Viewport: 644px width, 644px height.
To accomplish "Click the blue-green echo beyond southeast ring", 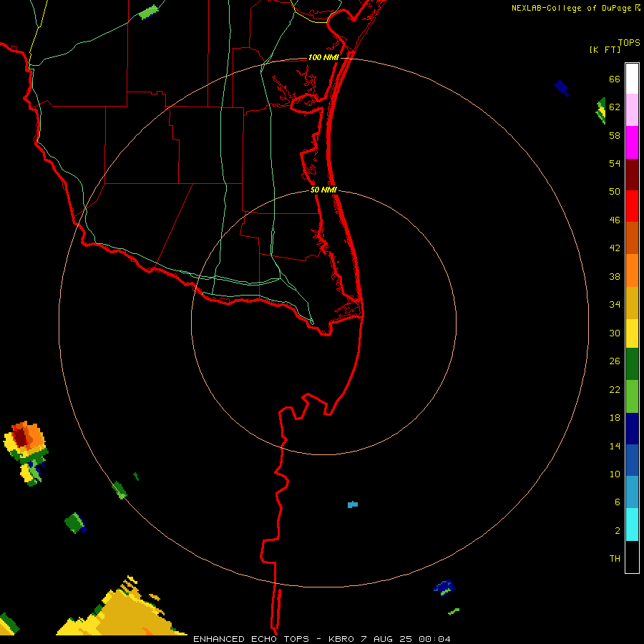I will pyautogui.click(x=444, y=587).
